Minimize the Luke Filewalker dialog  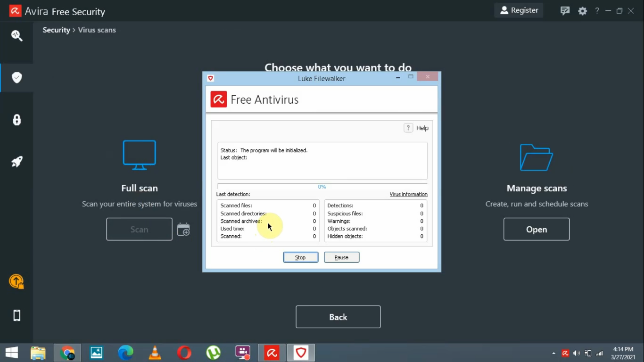pos(398,77)
